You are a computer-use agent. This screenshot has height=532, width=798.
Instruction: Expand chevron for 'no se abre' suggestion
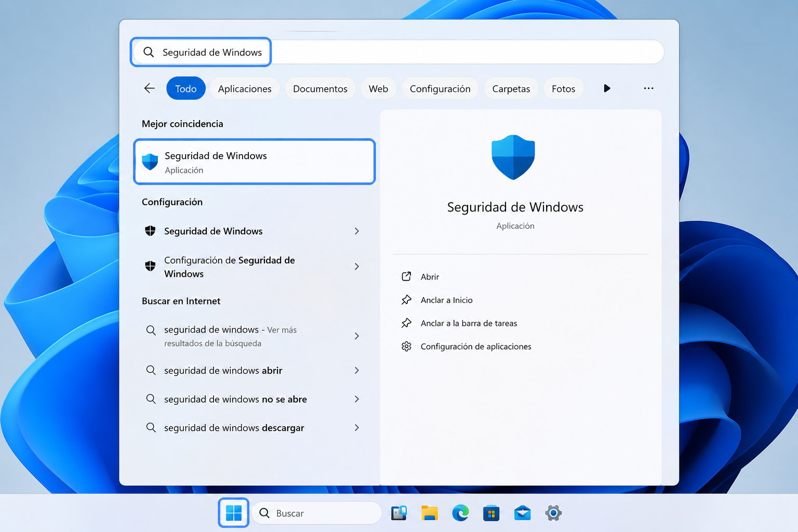pyautogui.click(x=357, y=399)
